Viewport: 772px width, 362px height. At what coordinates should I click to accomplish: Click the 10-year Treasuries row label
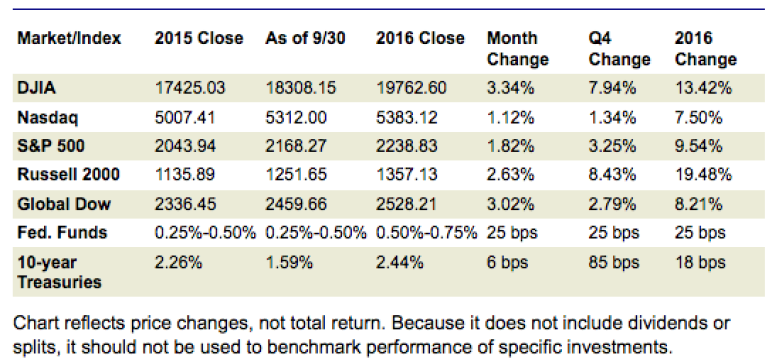[60, 272]
